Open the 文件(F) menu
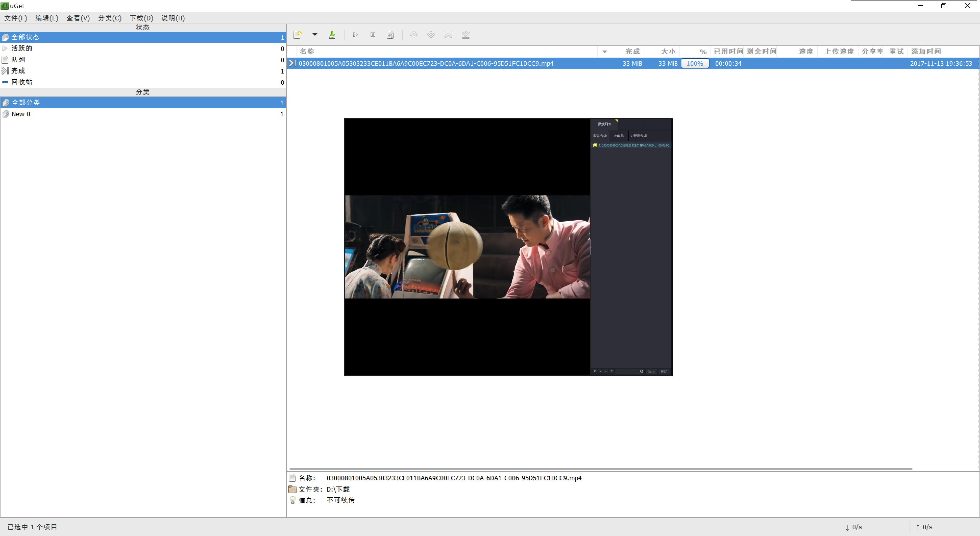980x536 pixels. [16, 18]
